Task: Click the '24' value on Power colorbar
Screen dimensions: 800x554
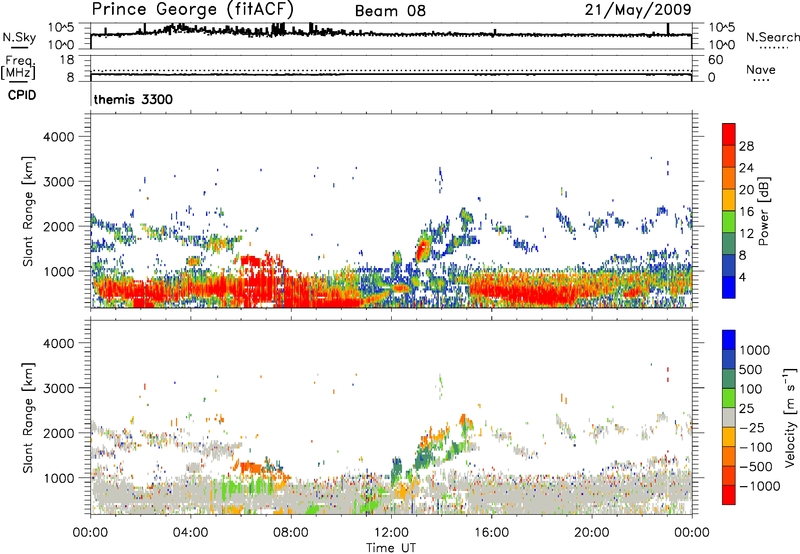Action: point(746,168)
